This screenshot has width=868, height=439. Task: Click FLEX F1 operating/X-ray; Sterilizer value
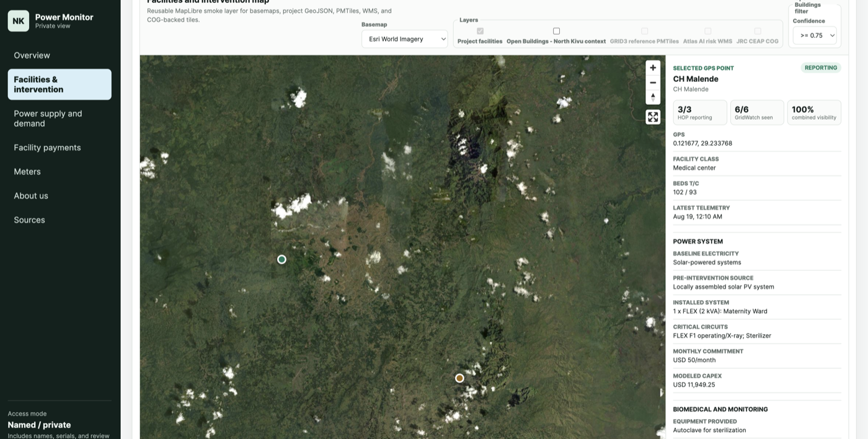[722, 336]
